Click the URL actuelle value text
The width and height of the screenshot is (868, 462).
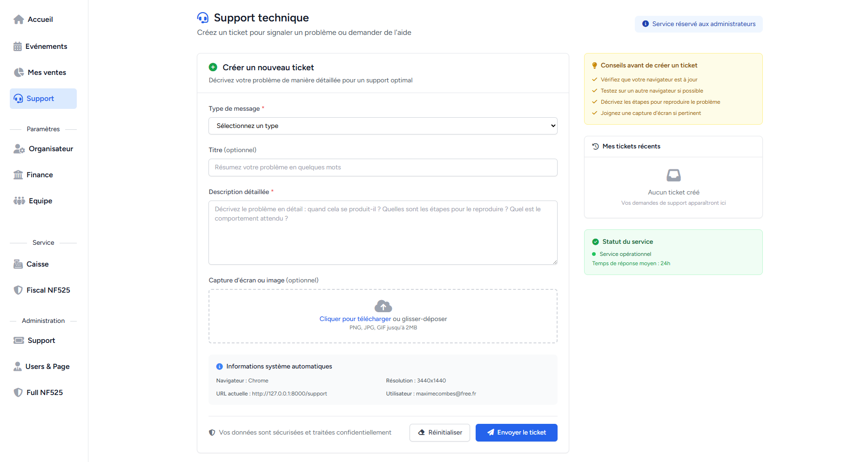(x=289, y=394)
